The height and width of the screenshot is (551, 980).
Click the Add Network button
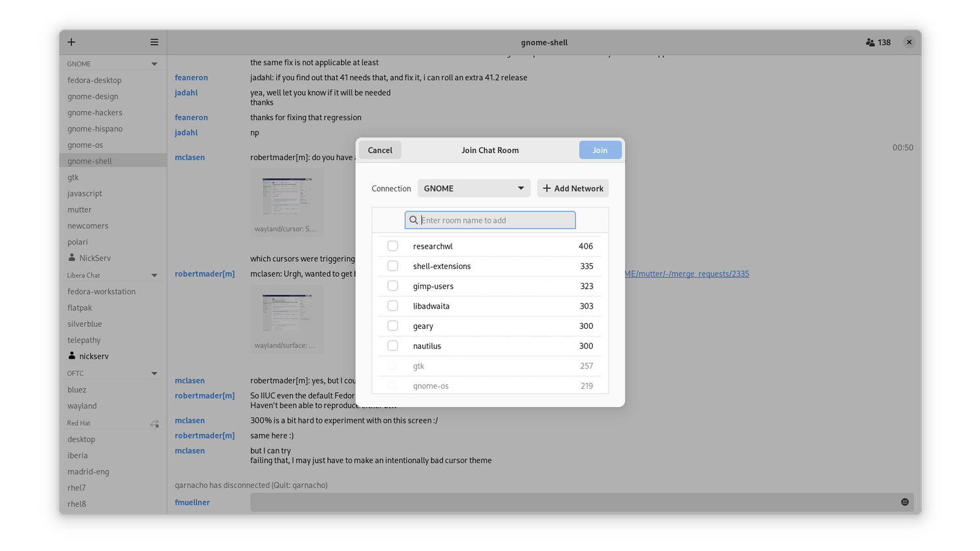[573, 188]
